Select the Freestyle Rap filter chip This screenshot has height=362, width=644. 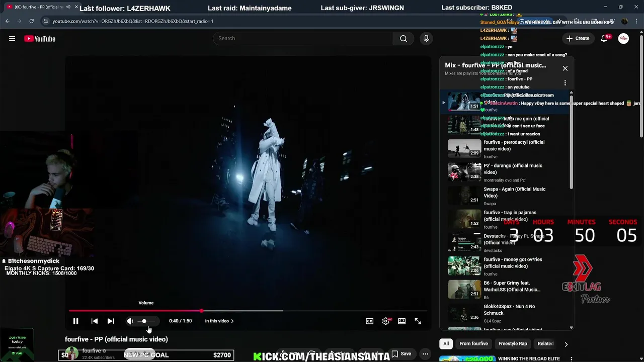point(512,344)
